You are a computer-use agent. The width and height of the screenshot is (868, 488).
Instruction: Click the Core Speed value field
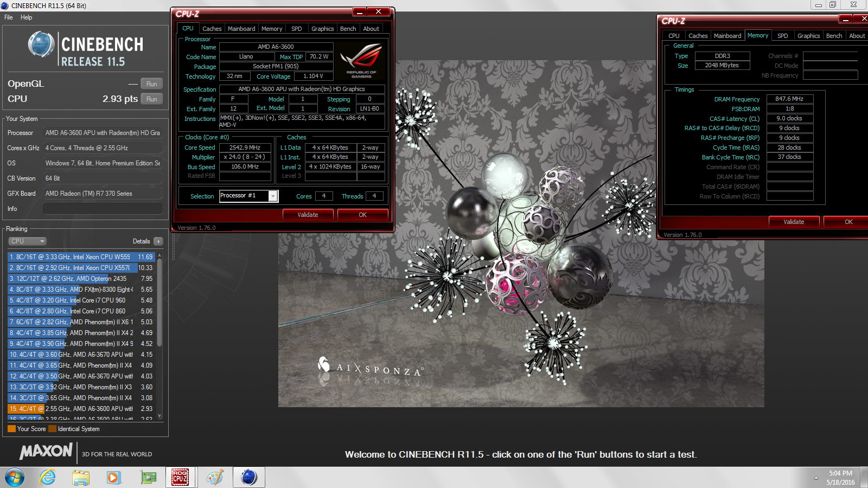(x=245, y=147)
